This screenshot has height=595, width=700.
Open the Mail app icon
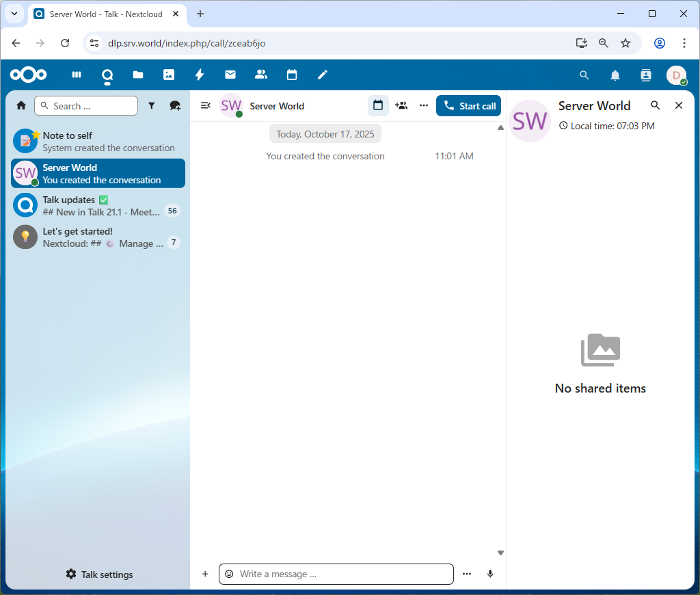230,75
